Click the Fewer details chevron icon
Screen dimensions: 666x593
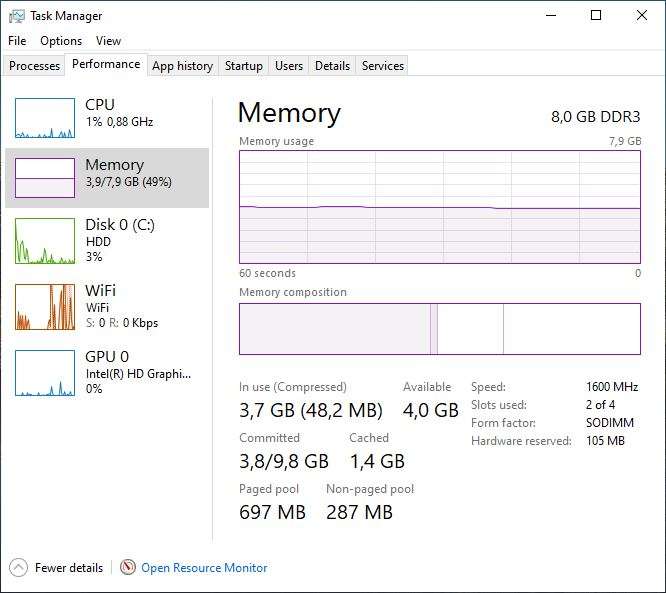coord(19,568)
